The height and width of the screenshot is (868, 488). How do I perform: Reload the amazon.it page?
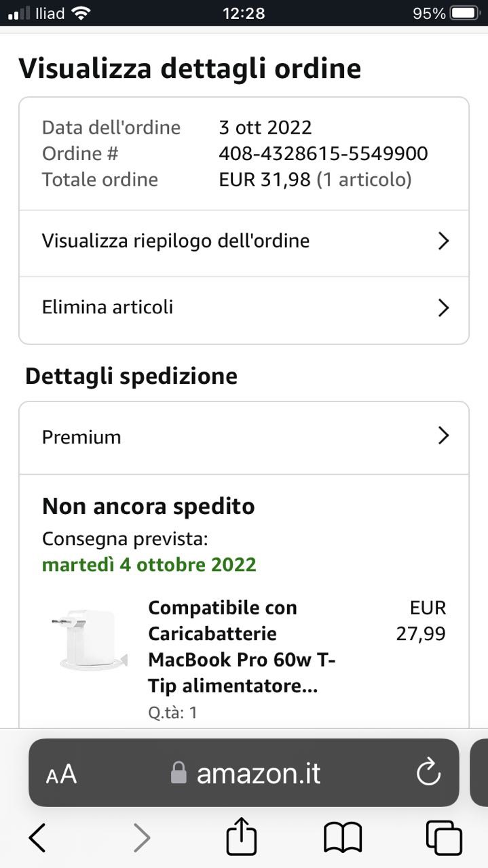pyautogui.click(x=429, y=773)
